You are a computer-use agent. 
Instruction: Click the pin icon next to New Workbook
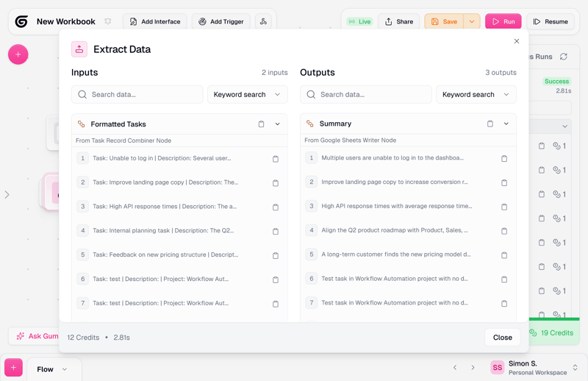coord(108,22)
